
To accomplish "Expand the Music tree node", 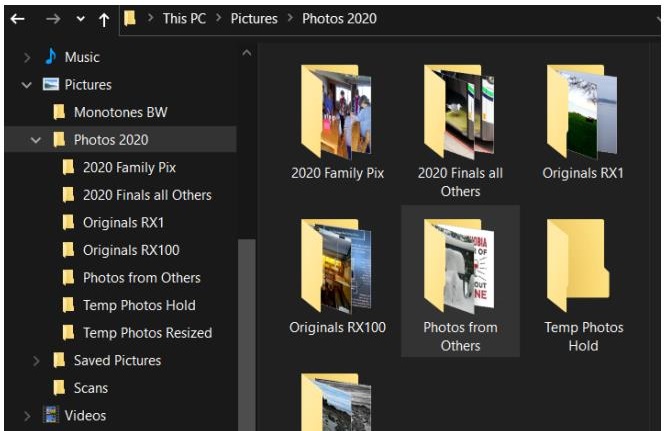I will pyautogui.click(x=27, y=58).
